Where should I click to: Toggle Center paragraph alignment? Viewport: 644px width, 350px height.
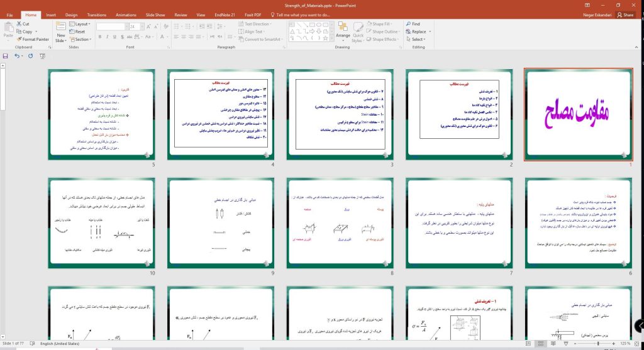(x=184, y=37)
